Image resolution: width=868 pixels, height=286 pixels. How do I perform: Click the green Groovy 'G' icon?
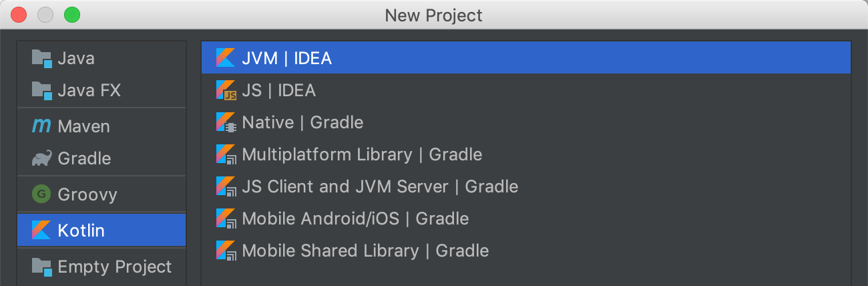pos(41,194)
